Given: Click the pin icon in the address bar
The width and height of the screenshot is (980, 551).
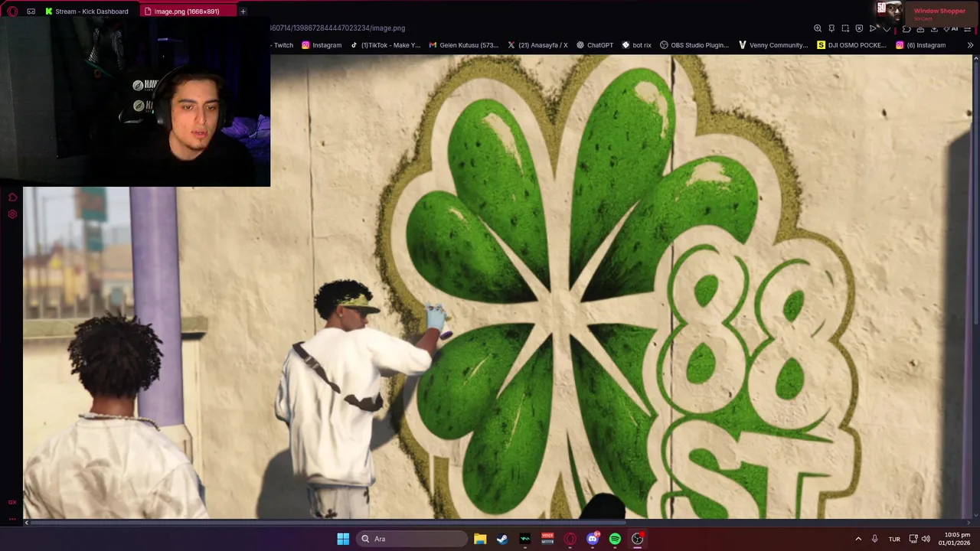Looking at the screenshot, I should click(831, 28).
